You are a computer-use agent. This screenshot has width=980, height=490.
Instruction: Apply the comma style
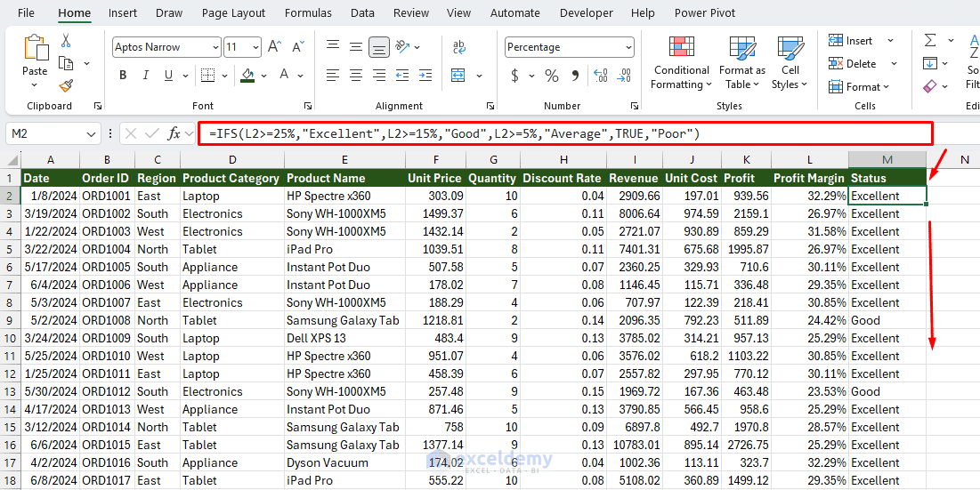pyautogui.click(x=575, y=76)
